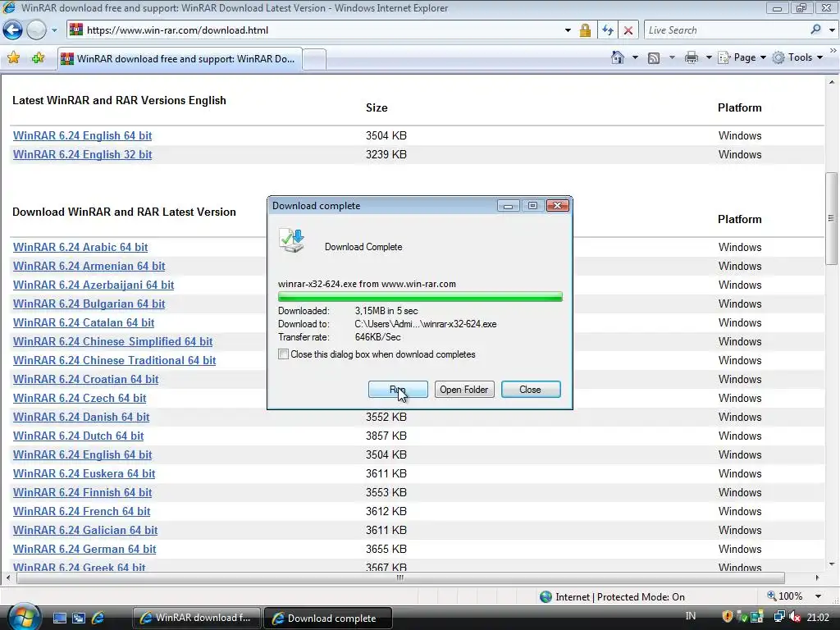Expand the address bar history dropdown arrow

pos(568,30)
